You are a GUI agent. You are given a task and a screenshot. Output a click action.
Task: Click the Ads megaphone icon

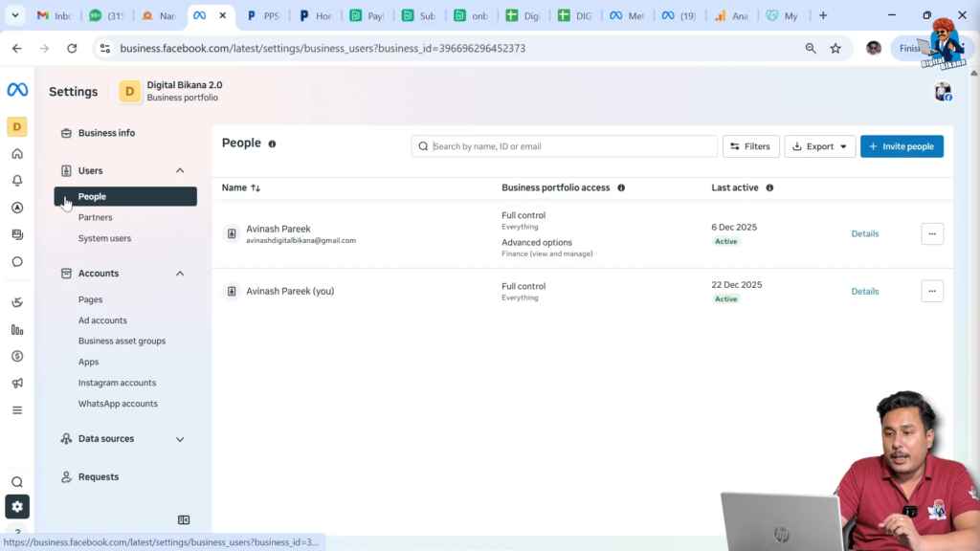(17, 383)
